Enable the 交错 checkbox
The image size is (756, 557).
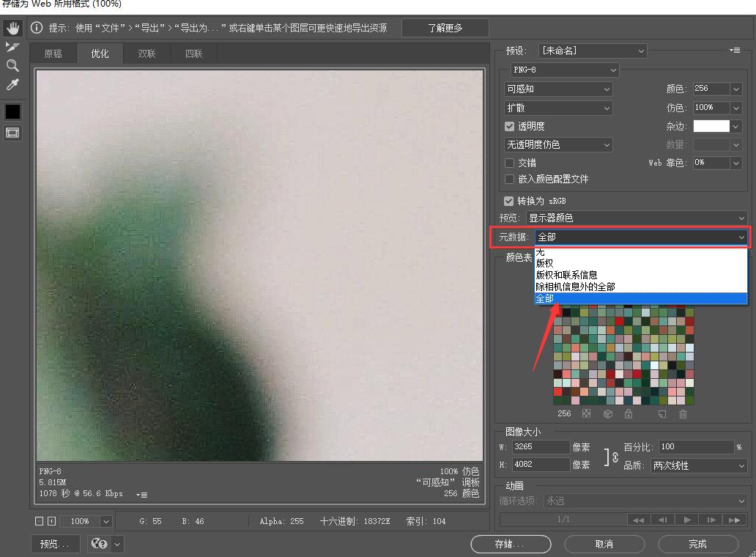[x=509, y=163]
